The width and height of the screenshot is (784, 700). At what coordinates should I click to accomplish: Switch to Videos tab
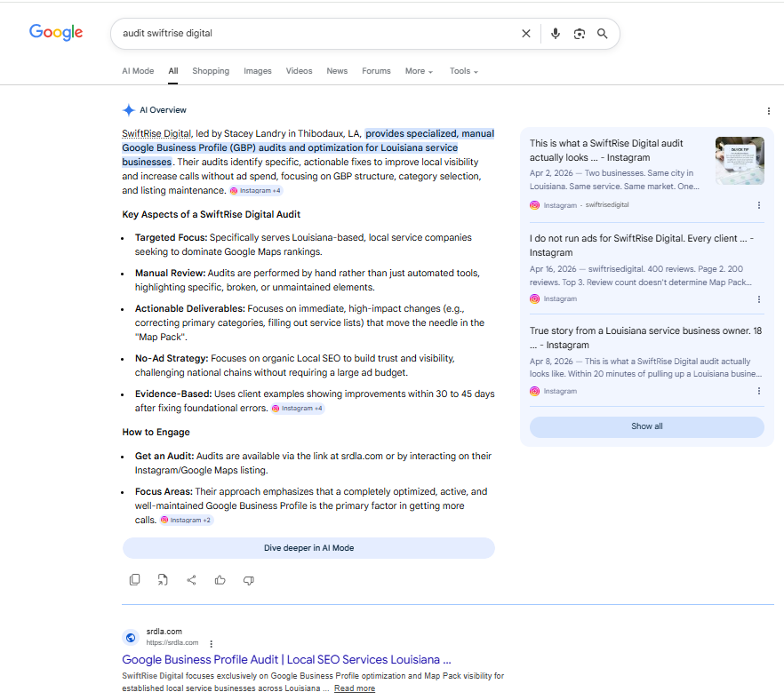(x=299, y=71)
